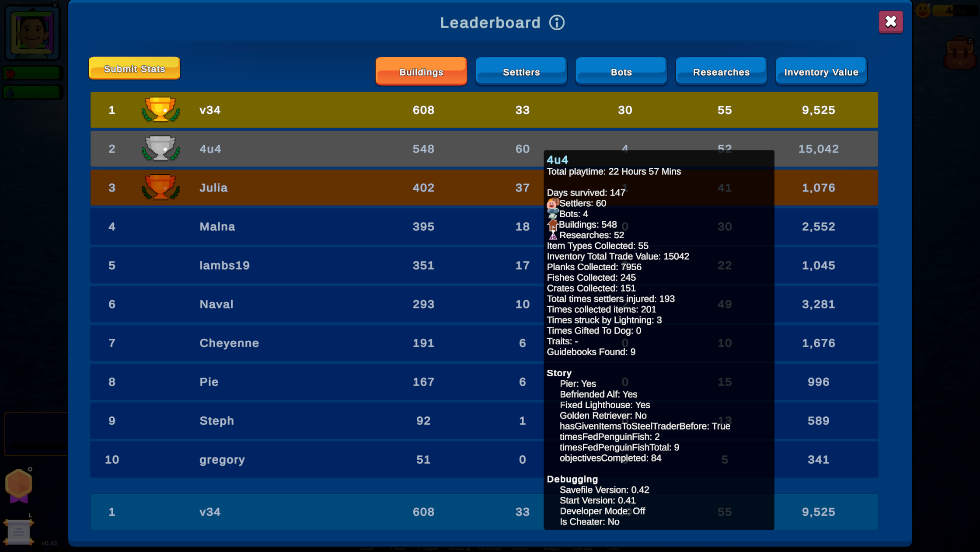Click the research flask icon on 4u4 tooltip
Image resolution: width=980 pixels, height=552 pixels.
(x=553, y=236)
